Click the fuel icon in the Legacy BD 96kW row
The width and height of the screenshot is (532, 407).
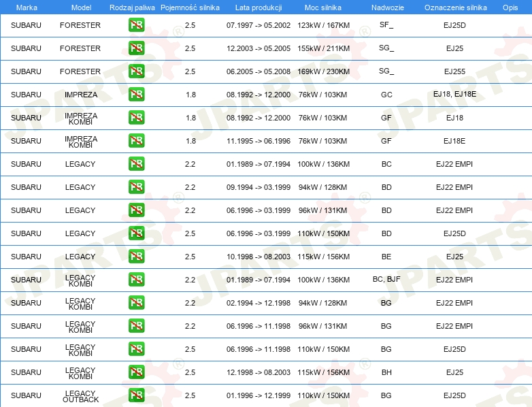pyautogui.click(x=136, y=210)
